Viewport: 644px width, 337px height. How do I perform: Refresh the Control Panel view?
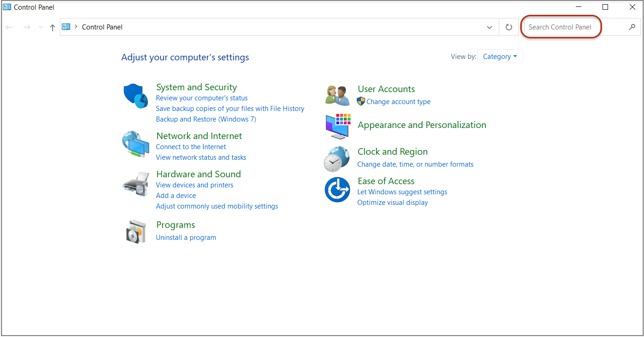point(508,27)
